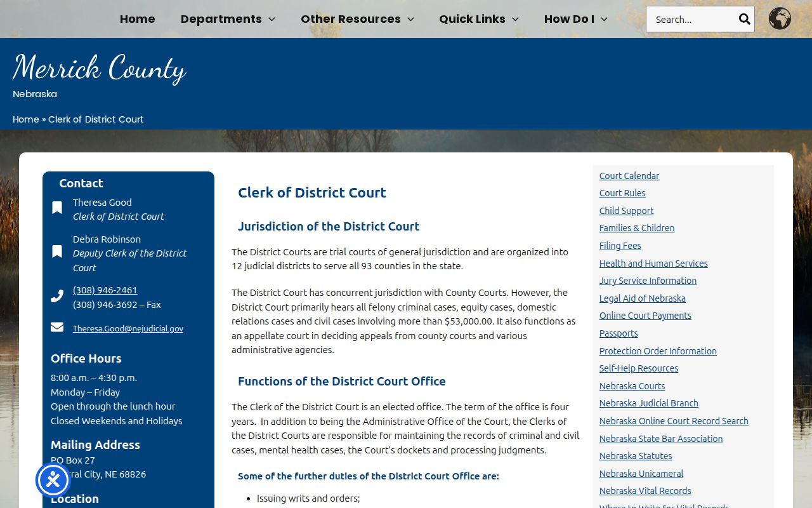Click the Home breadcrumb link
The height and width of the screenshot is (508, 812).
coord(26,119)
